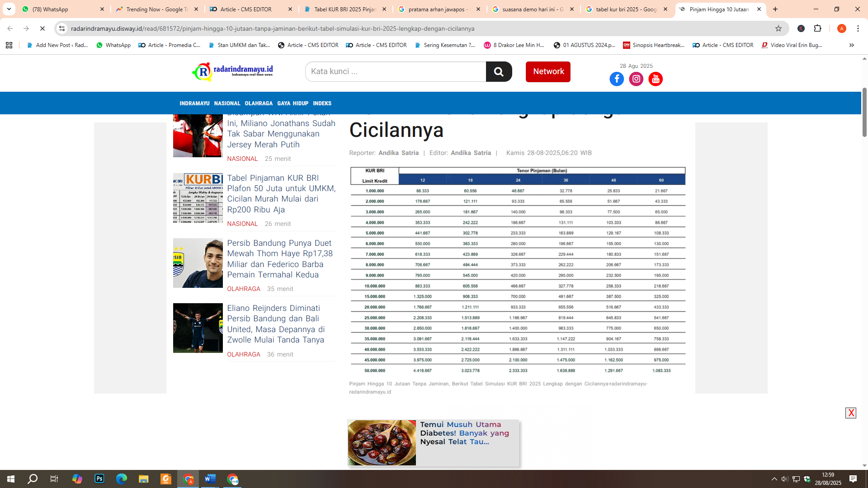This screenshot has width=868, height=488.
Task: Click the radarindramayu.id site logo
Action: 233,71
